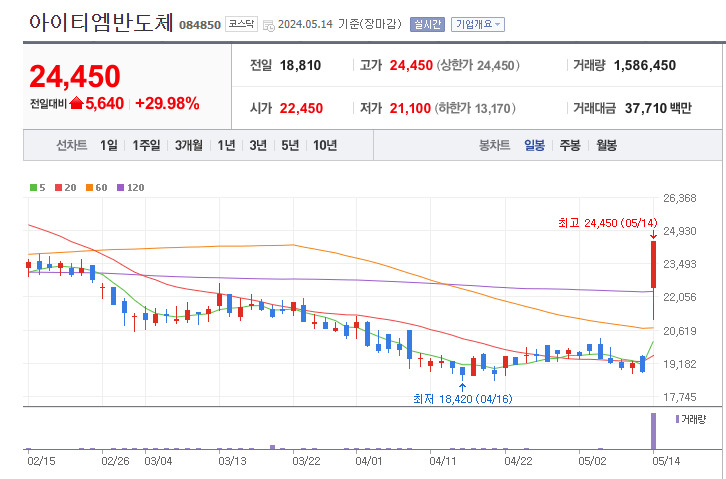This screenshot has width=726, height=479.
Task: Switch to 일봉 daily candle chart
Action: 534,145
